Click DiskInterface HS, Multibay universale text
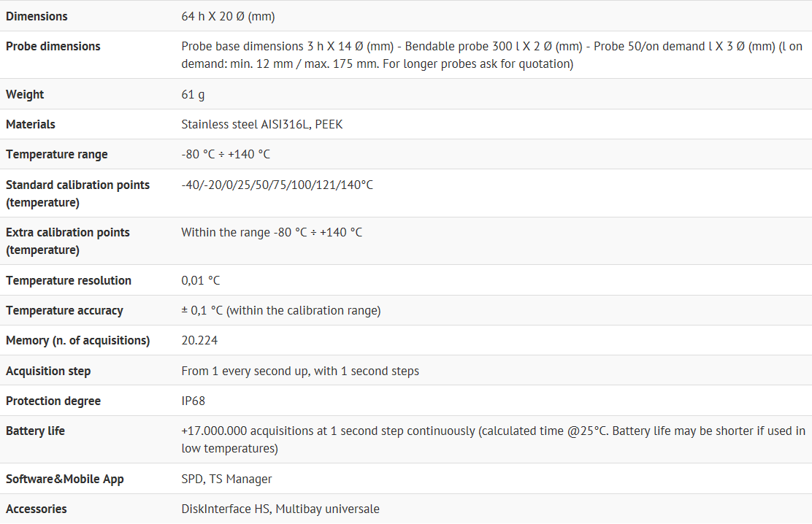The width and height of the screenshot is (812, 524). [x=280, y=509]
